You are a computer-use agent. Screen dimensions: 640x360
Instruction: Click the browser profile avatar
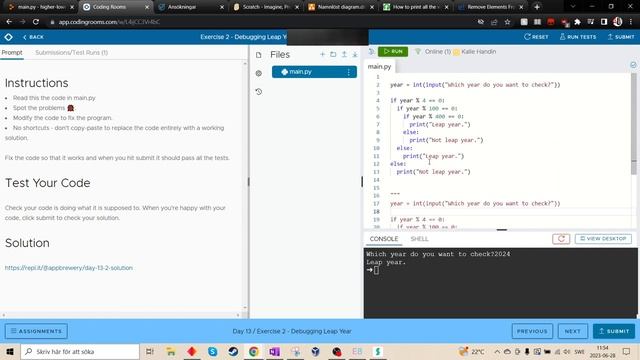(618, 22)
